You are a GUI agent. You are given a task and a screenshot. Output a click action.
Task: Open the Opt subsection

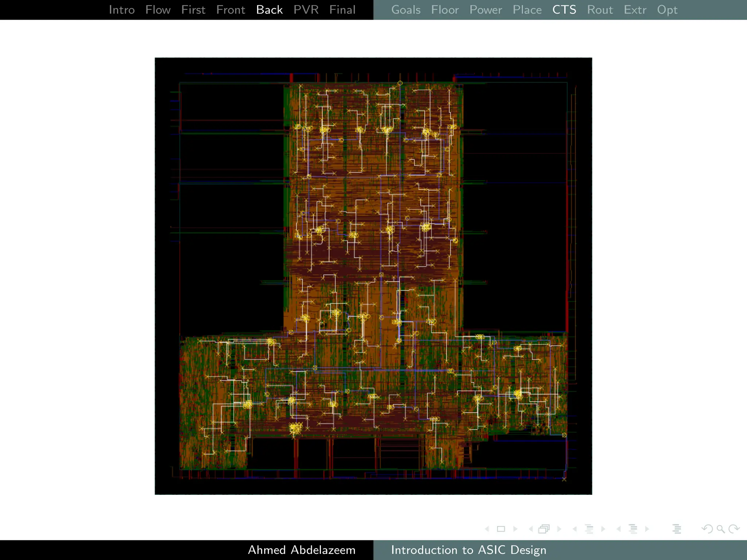[667, 10]
